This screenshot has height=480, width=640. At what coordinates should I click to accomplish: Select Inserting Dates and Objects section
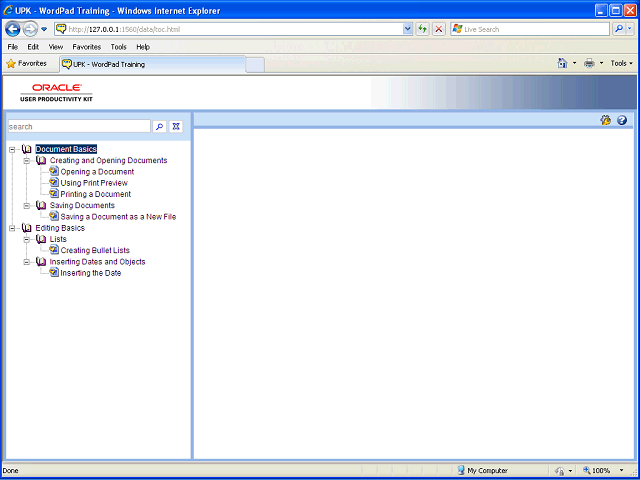click(x=98, y=262)
